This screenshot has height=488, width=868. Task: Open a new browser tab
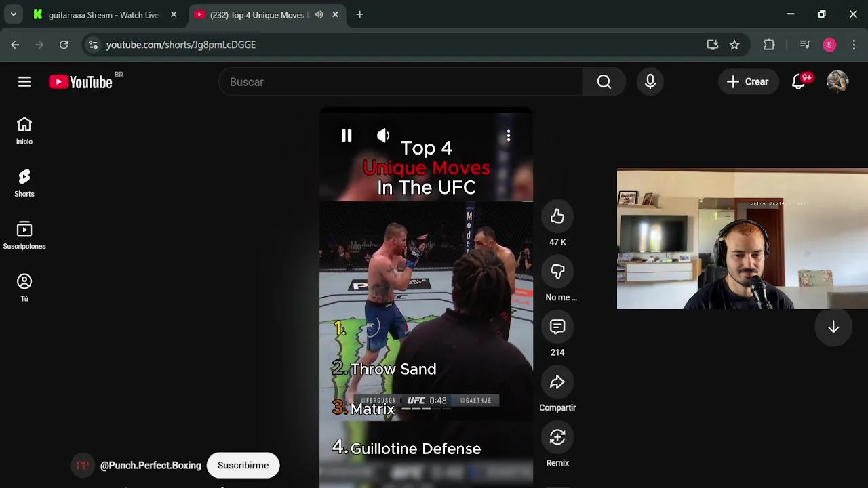(x=359, y=15)
